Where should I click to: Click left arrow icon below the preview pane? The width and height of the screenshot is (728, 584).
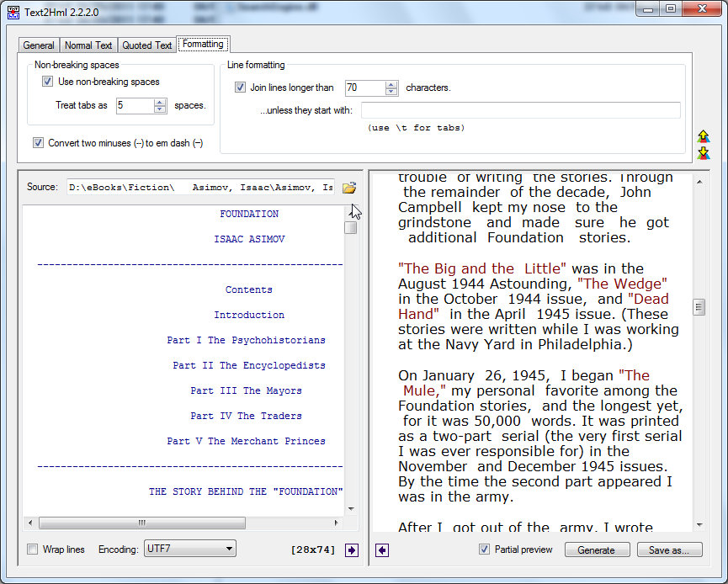382,550
